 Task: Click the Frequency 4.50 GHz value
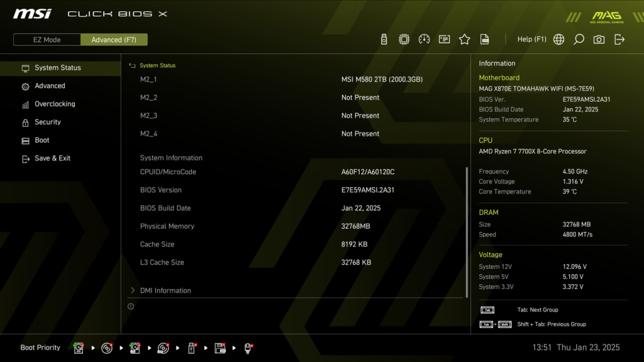[x=575, y=172]
